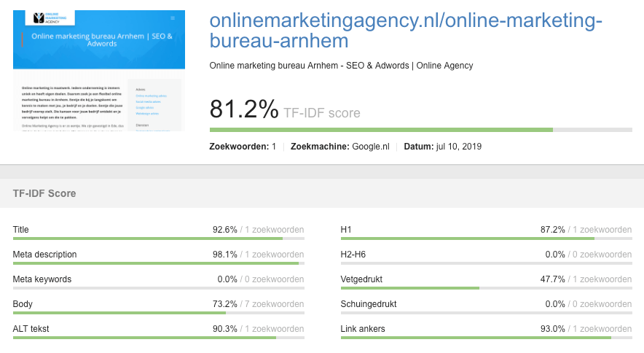The height and width of the screenshot is (353, 644).
Task: Select the page title text 'Online marketing bureau Arnhem - SEO & Adwords'
Action: 310,66
